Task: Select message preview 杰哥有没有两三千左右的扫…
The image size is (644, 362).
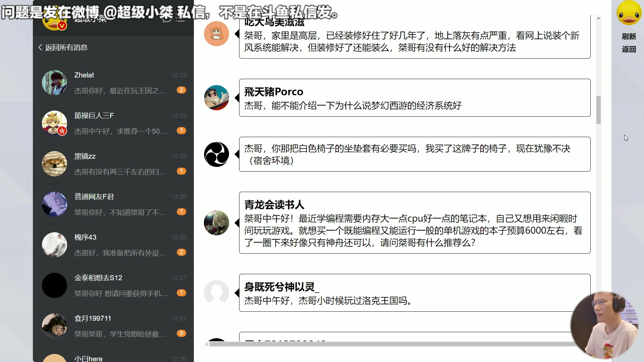Action: point(120,172)
